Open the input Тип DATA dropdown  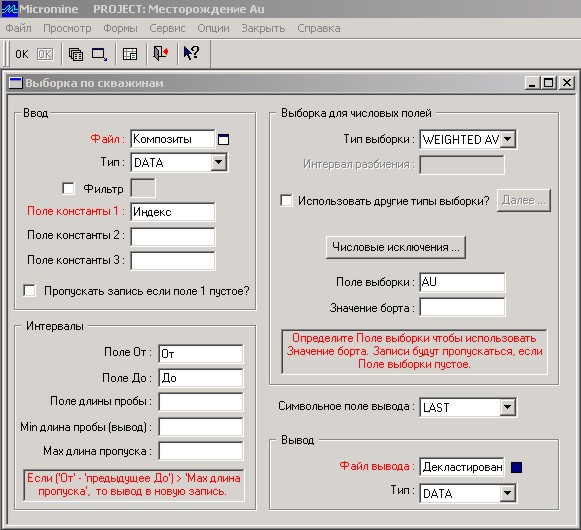point(219,162)
